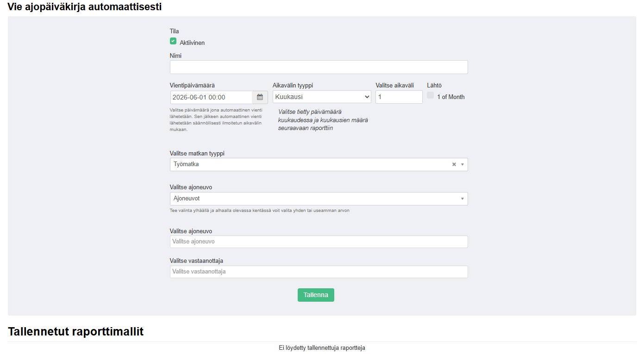Click the Valitse vastaanottaja field
This screenshot has width=644, height=354.
point(319,272)
